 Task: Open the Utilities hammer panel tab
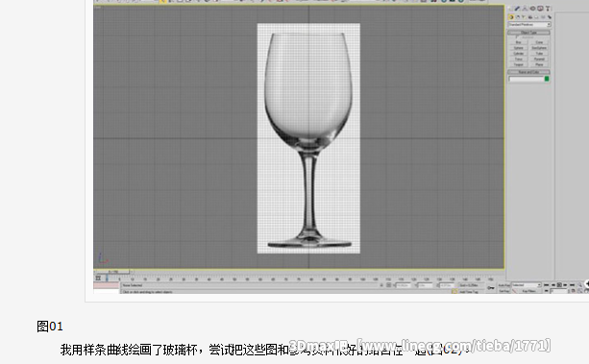tap(548, 9)
